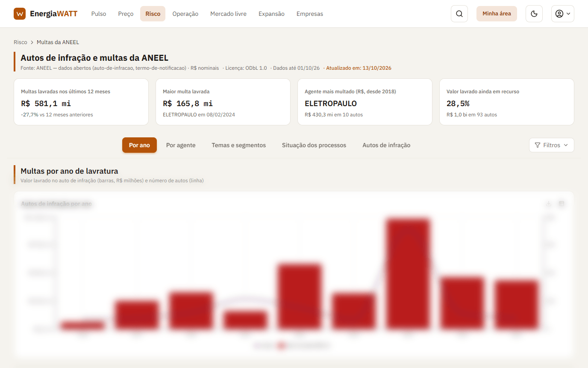Select the Por ano tab
The width and height of the screenshot is (588, 368).
139,145
